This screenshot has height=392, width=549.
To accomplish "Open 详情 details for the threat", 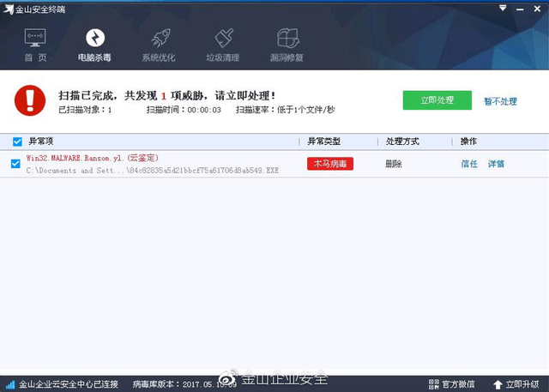I will [x=496, y=164].
